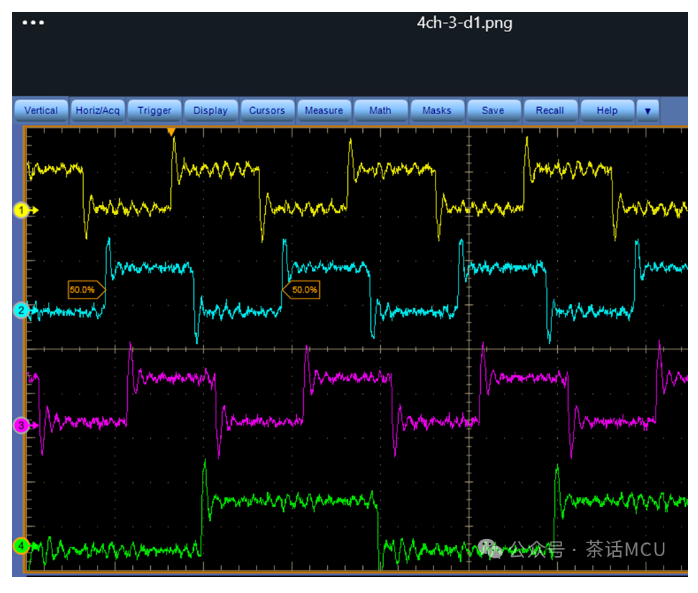Open the Vertical menu
This screenshot has height=593, width=698.
[x=41, y=110]
